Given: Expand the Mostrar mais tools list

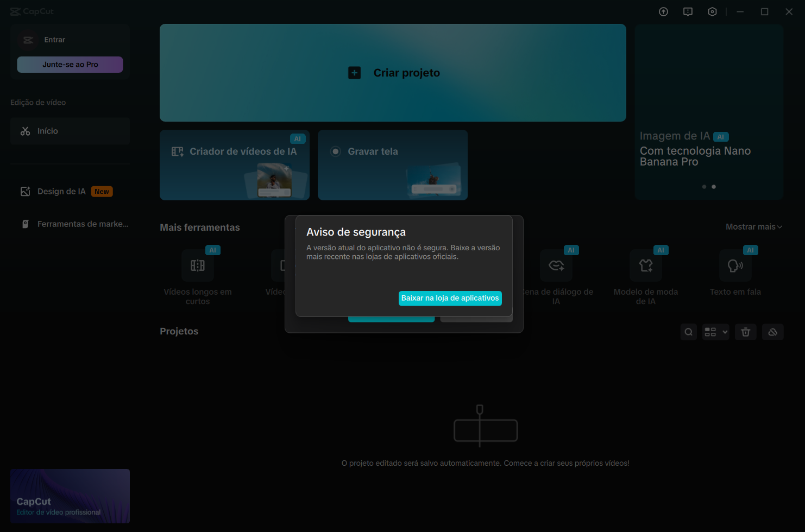Looking at the screenshot, I should pos(753,227).
